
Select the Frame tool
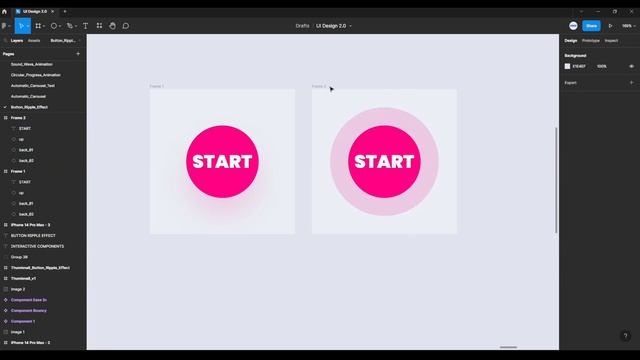[x=38, y=26]
